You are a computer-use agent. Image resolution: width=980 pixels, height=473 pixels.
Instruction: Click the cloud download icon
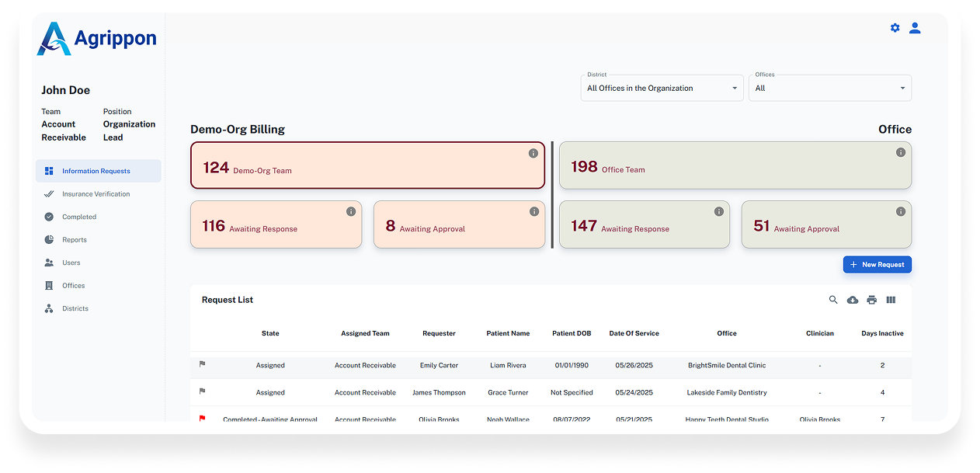pos(853,300)
